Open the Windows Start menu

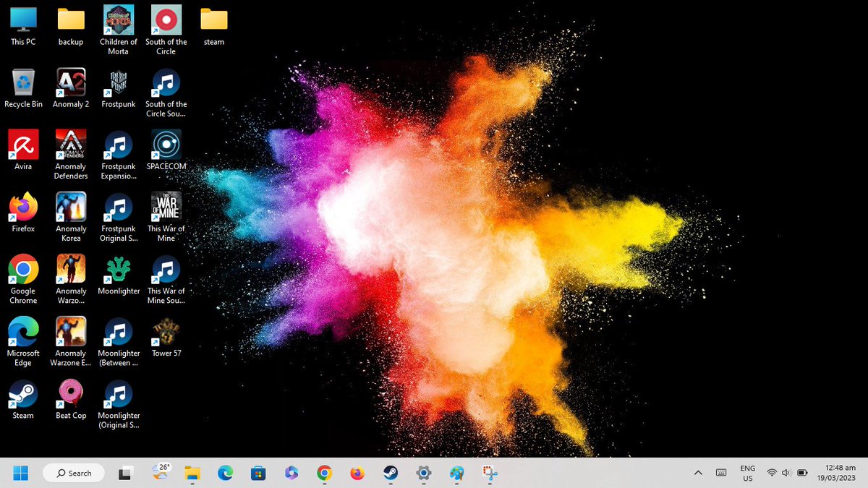21,473
